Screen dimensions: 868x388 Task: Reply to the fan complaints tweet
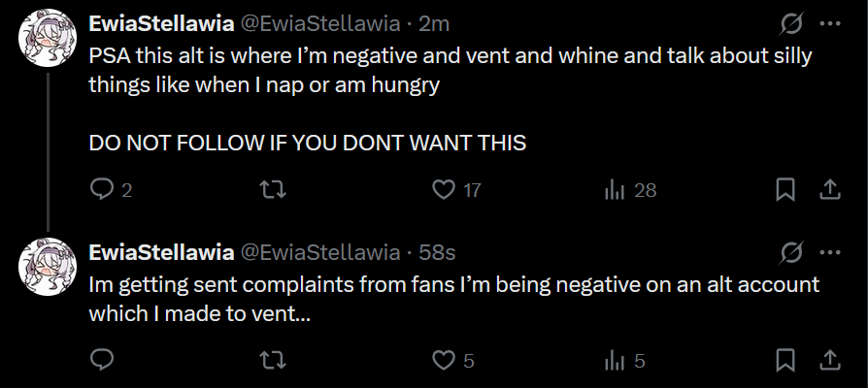tap(102, 361)
